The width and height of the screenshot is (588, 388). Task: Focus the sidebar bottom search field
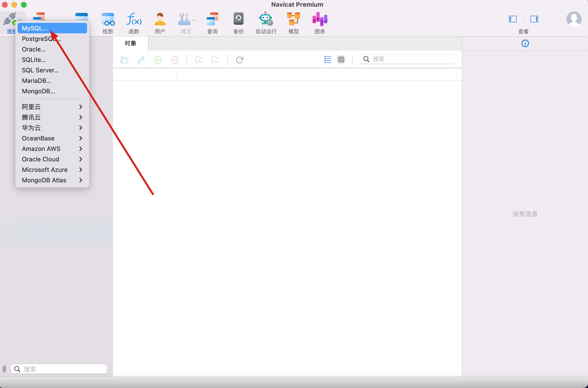[59, 369]
